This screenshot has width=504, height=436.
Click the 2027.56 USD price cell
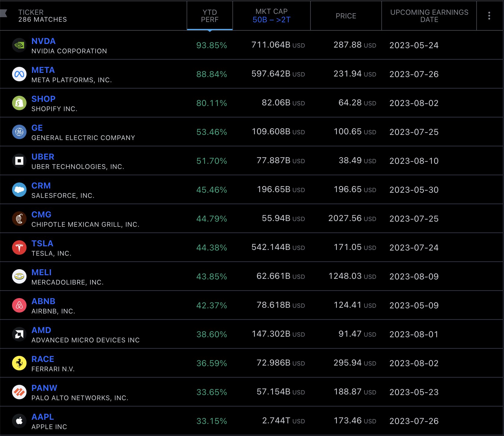(352, 218)
